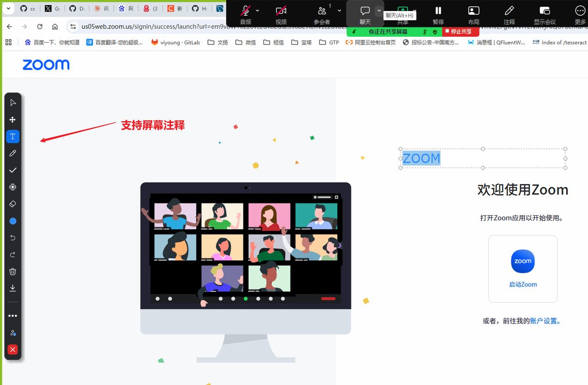Open the 消息框 | QFluentW bookmark
This screenshot has height=385, width=588.
pyautogui.click(x=496, y=42)
